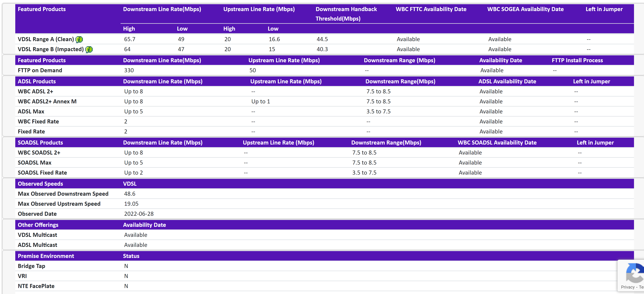Image resolution: width=644 pixels, height=294 pixels.
Task: Click 'Available' under WBC SOGEA for VDSL Range B
Action: (500, 49)
